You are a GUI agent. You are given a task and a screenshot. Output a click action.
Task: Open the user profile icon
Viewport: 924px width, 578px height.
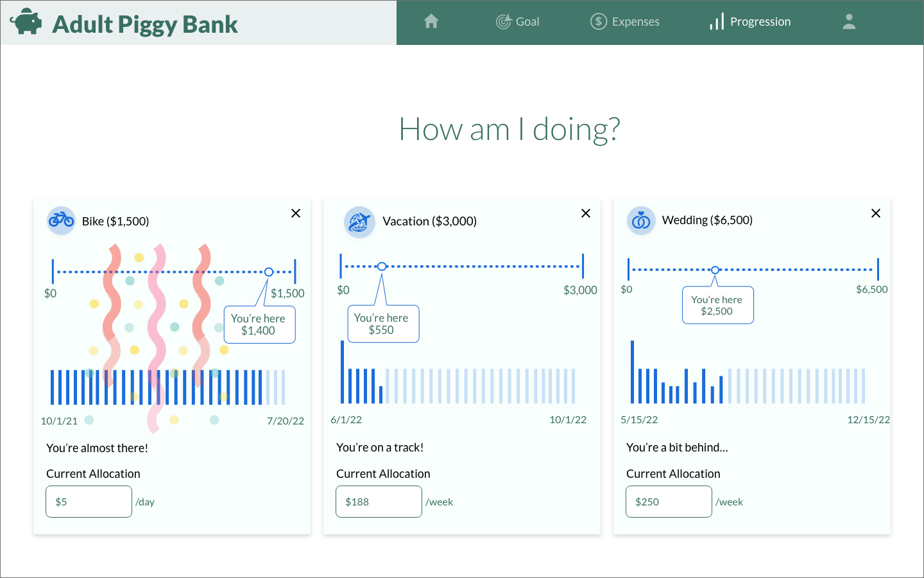849,22
